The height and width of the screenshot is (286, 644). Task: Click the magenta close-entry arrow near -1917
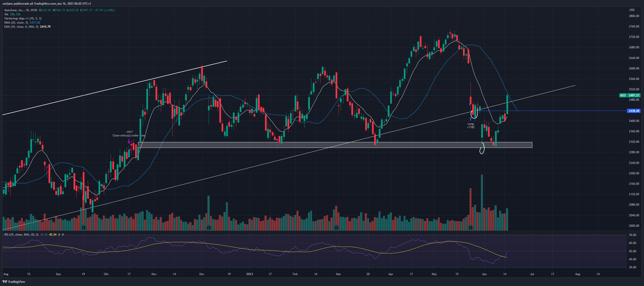[129, 141]
